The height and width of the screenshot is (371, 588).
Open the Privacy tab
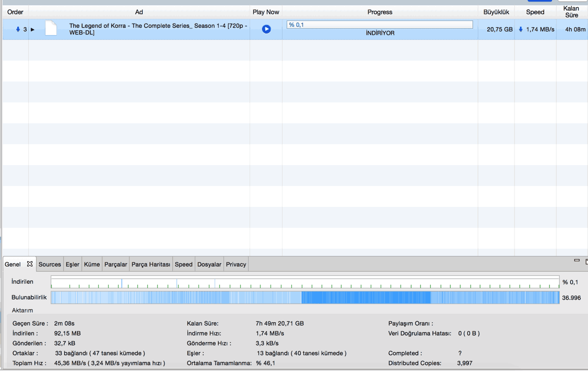pos(236,264)
